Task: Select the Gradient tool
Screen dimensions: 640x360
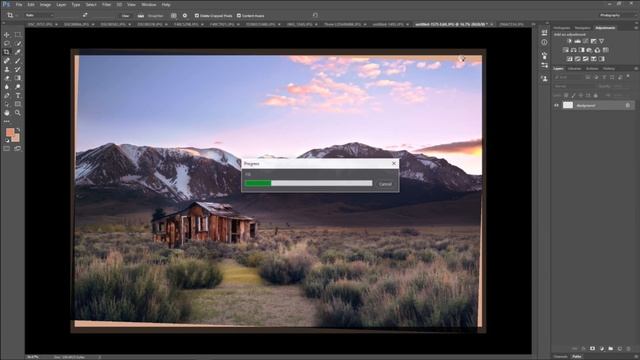Action: [18, 78]
